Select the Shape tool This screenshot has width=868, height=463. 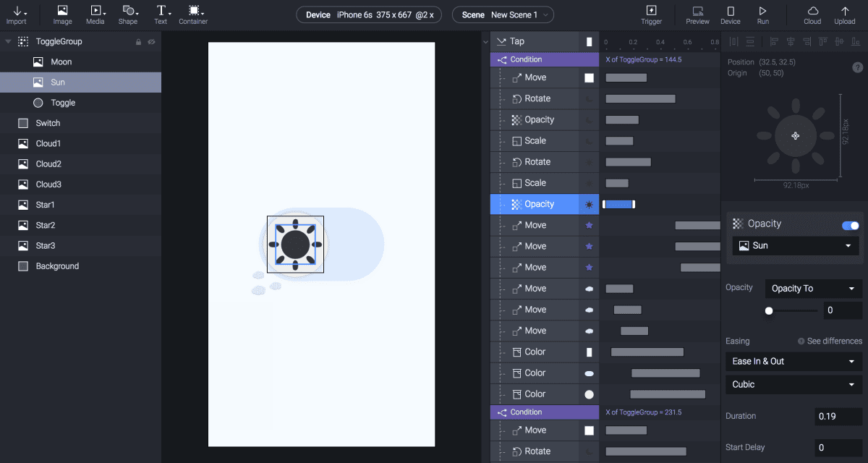[128, 14]
